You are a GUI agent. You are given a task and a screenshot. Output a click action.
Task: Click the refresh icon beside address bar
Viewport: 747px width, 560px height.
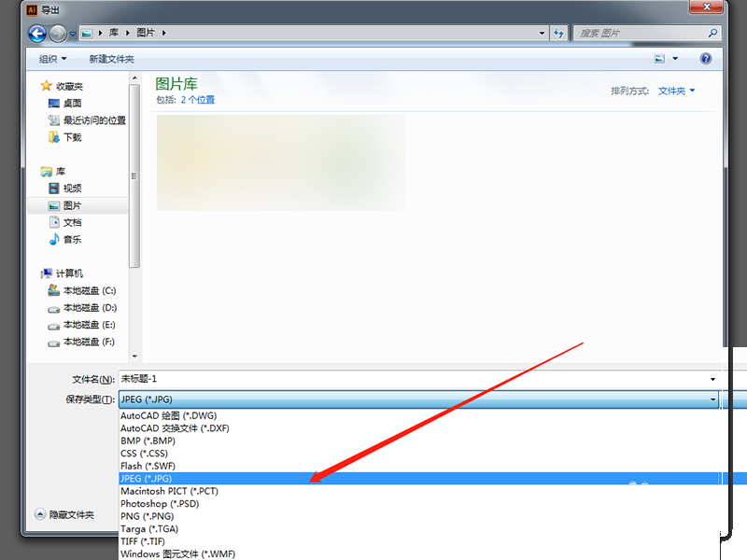tap(558, 33)
